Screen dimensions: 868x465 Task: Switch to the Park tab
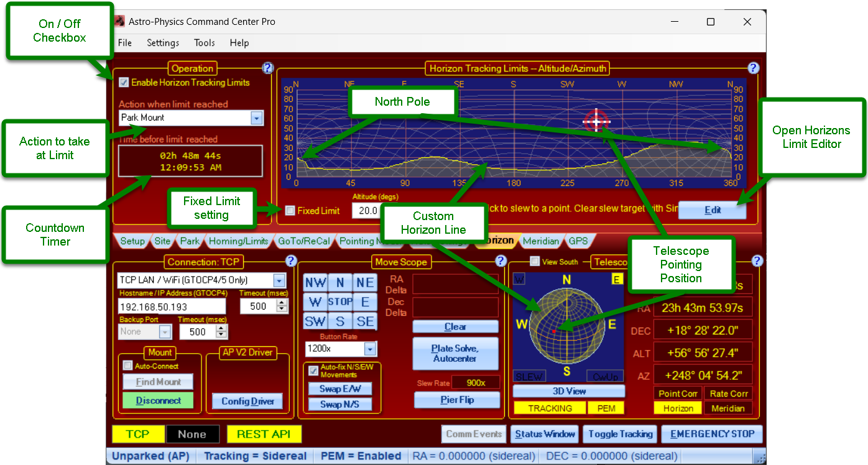[x=190, y=241]
